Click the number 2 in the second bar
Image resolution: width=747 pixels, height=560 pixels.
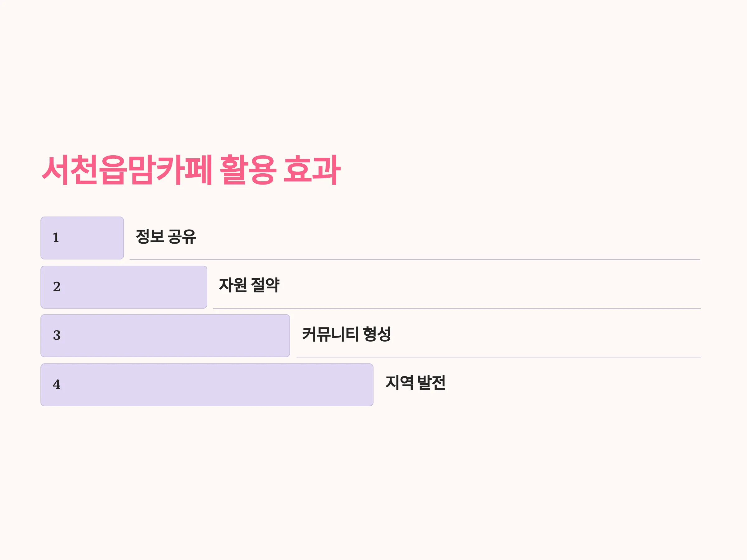coord(57,287)
